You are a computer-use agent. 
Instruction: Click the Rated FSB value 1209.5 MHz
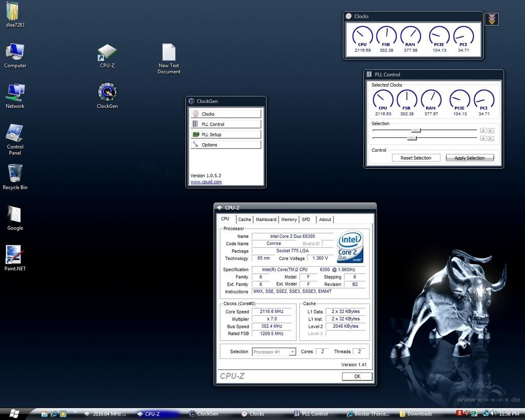click(x=272, y=333)
